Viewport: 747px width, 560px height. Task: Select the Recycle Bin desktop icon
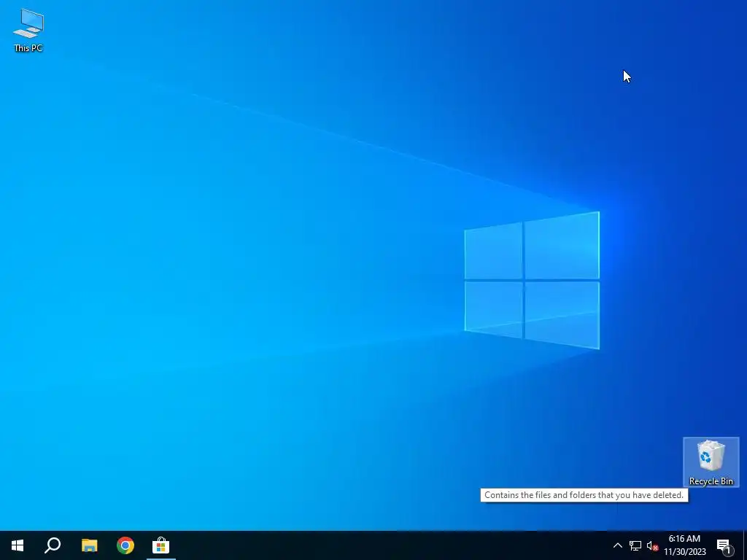click(x=711, y=462)
